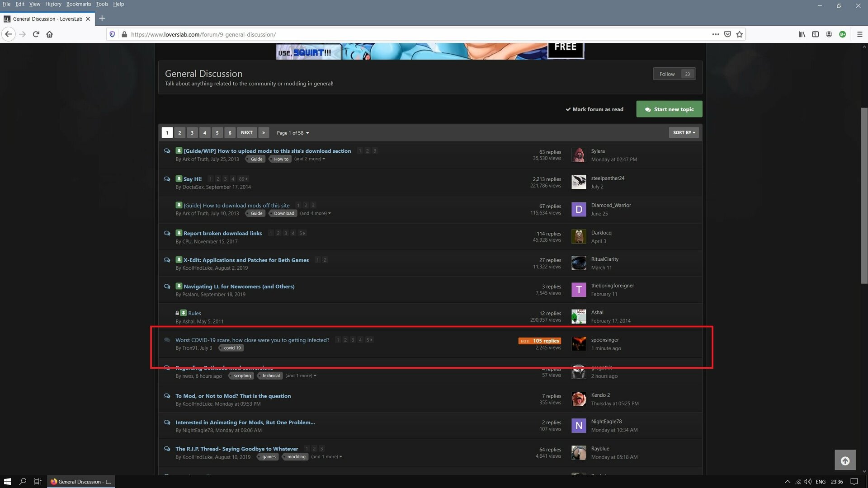
Task: Open spoonsinger's avatar
Action: pyautogui.click(x=579, y=344)
